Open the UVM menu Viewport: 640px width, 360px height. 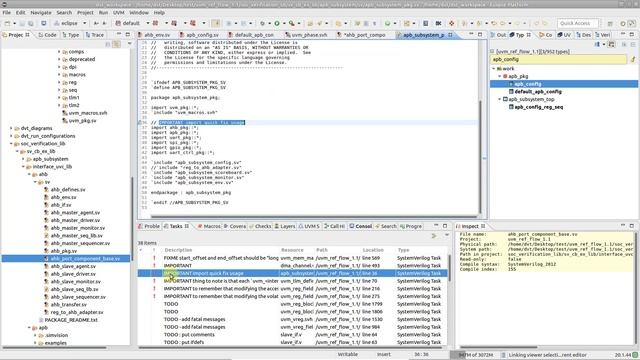[x=118, y=13]
